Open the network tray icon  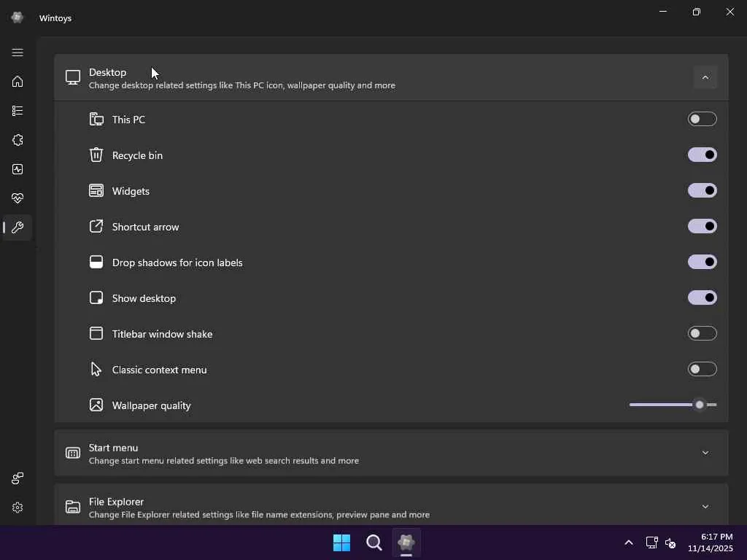[651, 542]
